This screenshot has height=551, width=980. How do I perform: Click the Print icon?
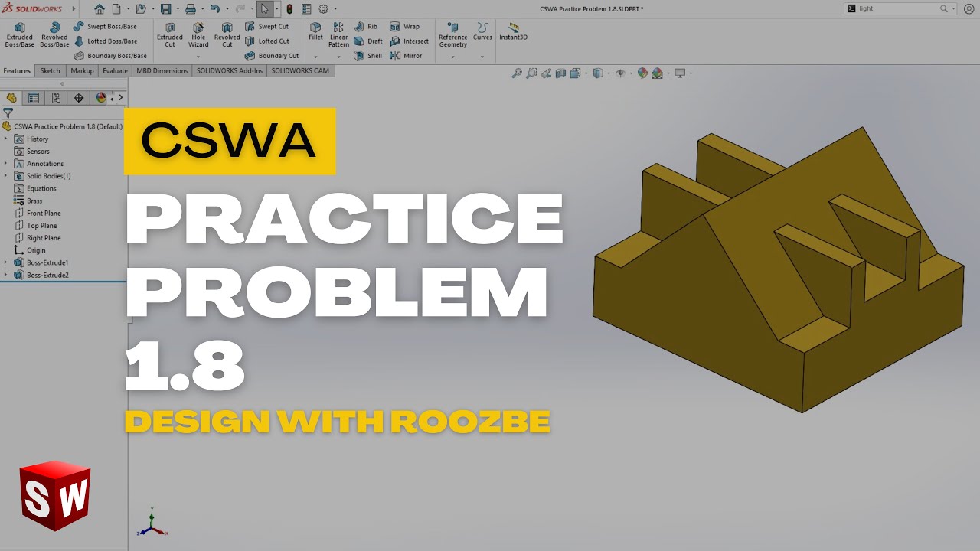190,9
